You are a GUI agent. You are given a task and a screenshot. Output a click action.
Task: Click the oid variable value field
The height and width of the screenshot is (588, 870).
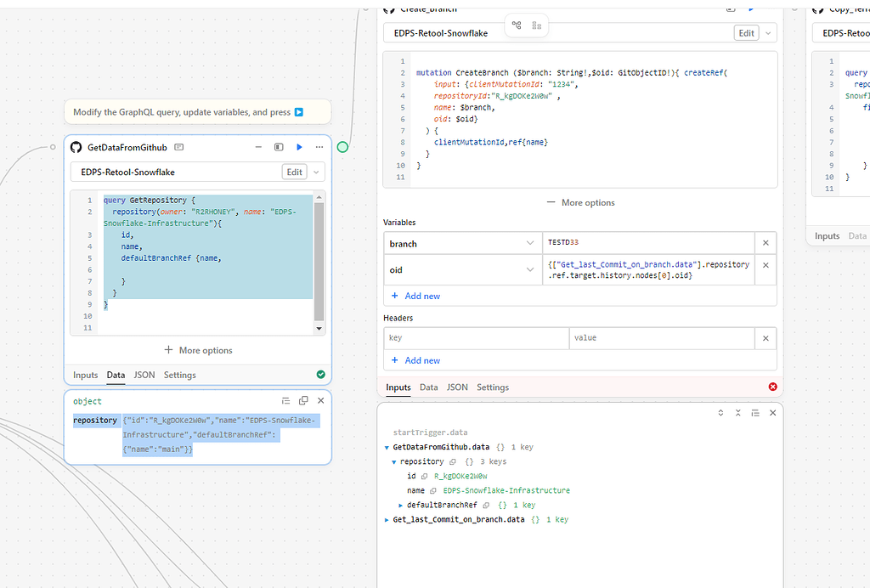(648, 269)
